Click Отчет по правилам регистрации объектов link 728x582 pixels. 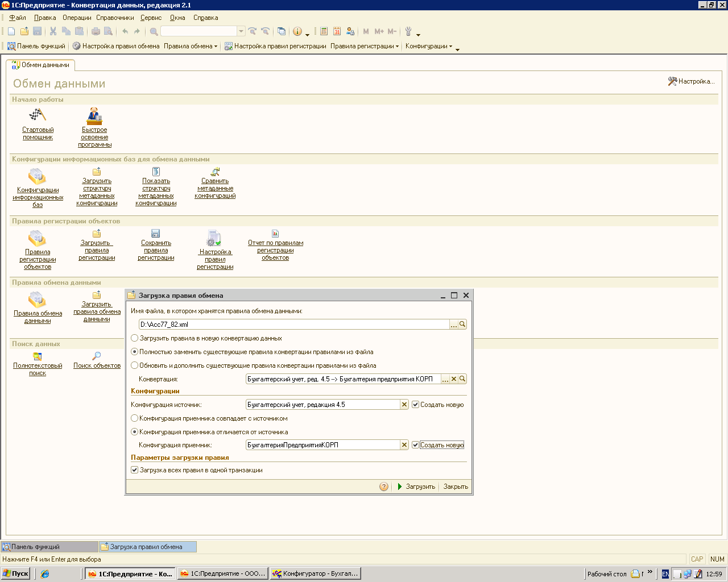click(x=275, y=250)
